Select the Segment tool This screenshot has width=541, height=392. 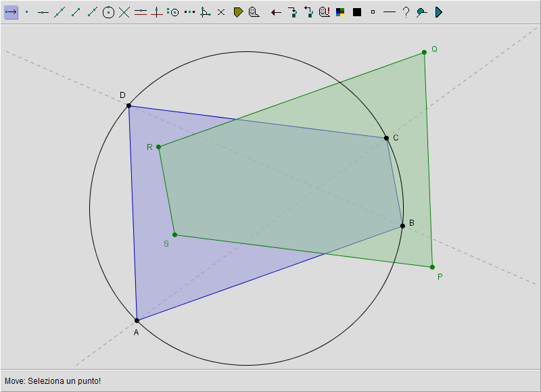click(76, 12)
